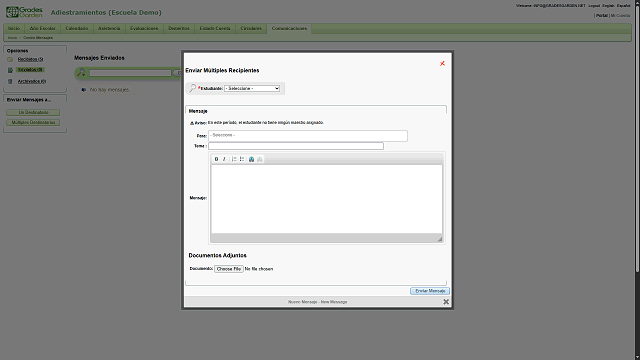
Task: Open Evaluaciones menu tab
Action: click(144, 28)
